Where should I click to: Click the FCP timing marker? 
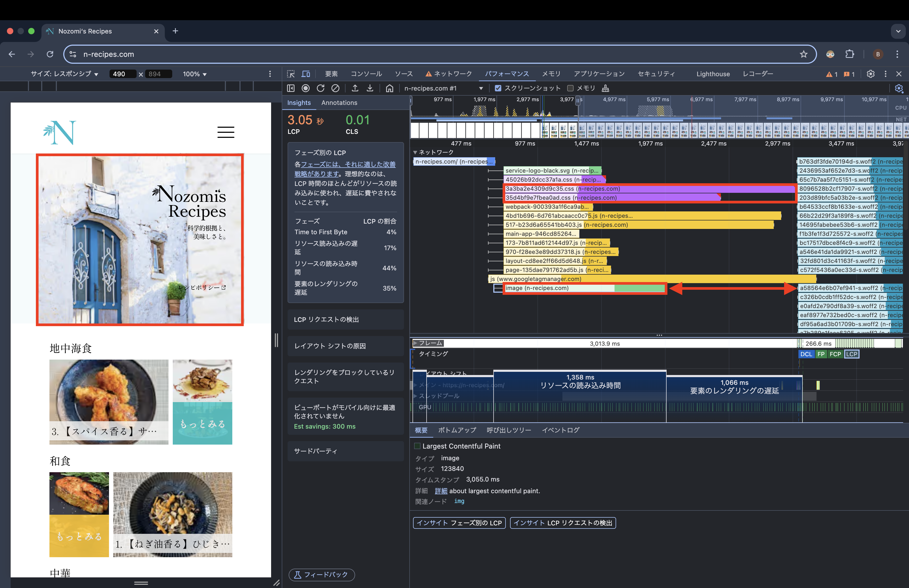(835, 354)
